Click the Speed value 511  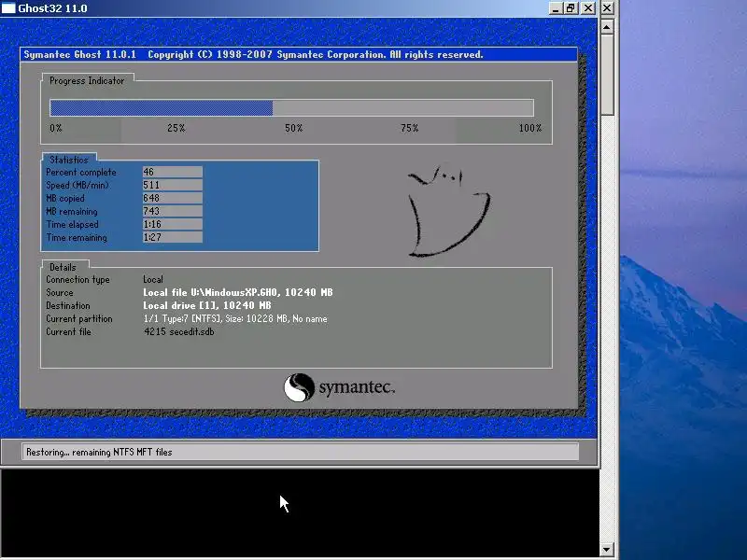click(173, 185)
